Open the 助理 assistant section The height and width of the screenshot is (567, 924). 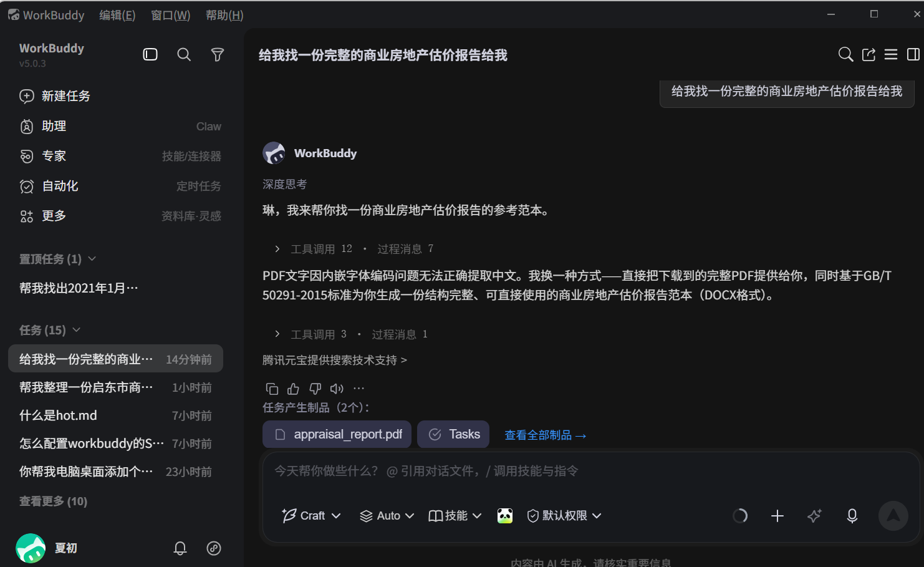click(x=120, y=126)
